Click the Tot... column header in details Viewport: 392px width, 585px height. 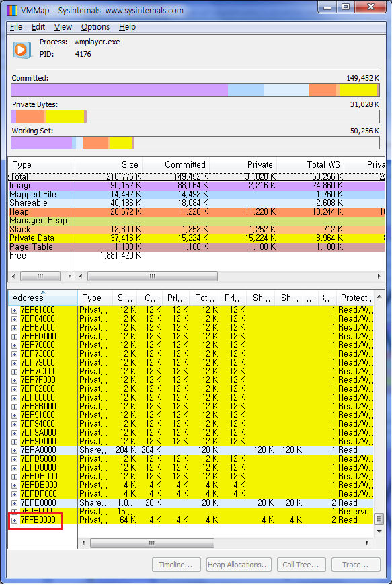click(x=204, y=298)
